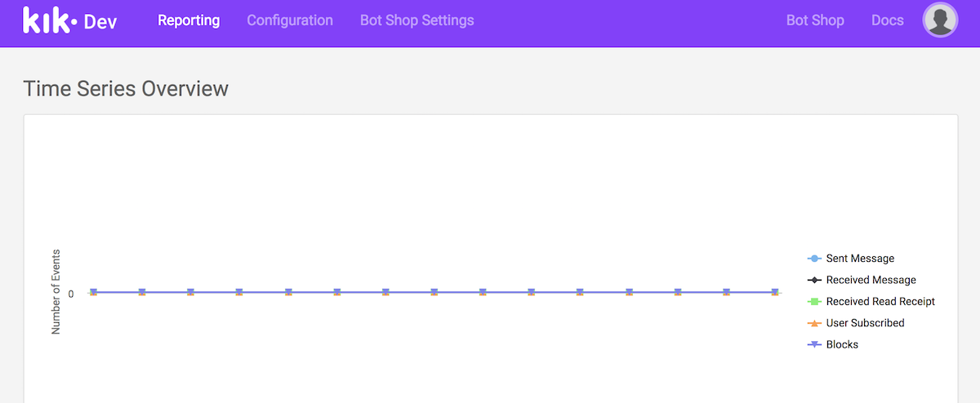Screen dimensions: 980x403
Task: Open the Configuration tab
Action: [290, 20]
